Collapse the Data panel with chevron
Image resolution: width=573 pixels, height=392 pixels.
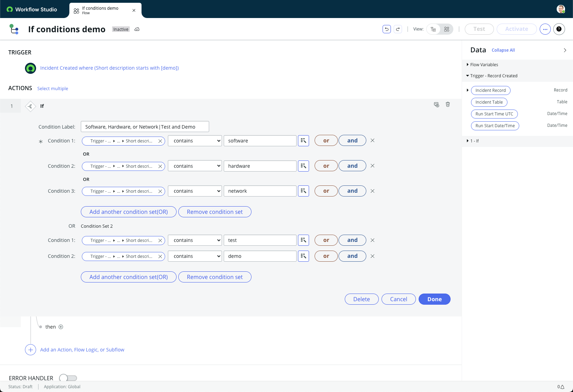pos(565,50)
